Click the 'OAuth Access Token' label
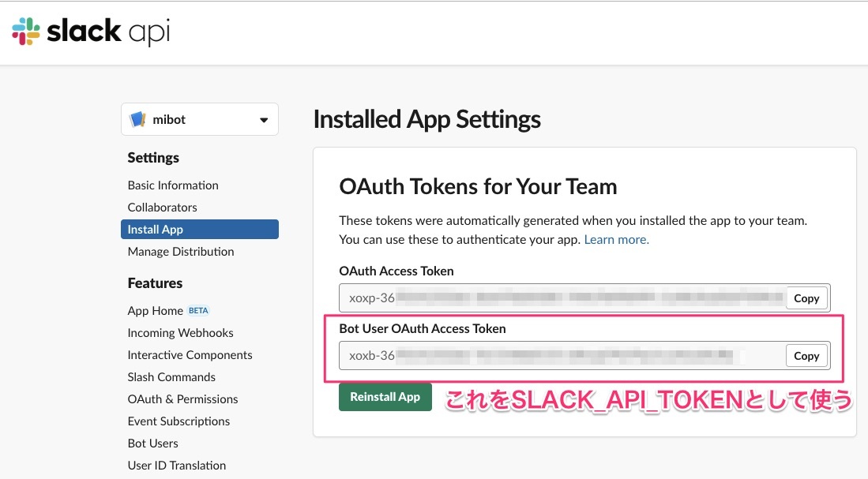Viewport: 868px width, 479px height. point(396,271)
